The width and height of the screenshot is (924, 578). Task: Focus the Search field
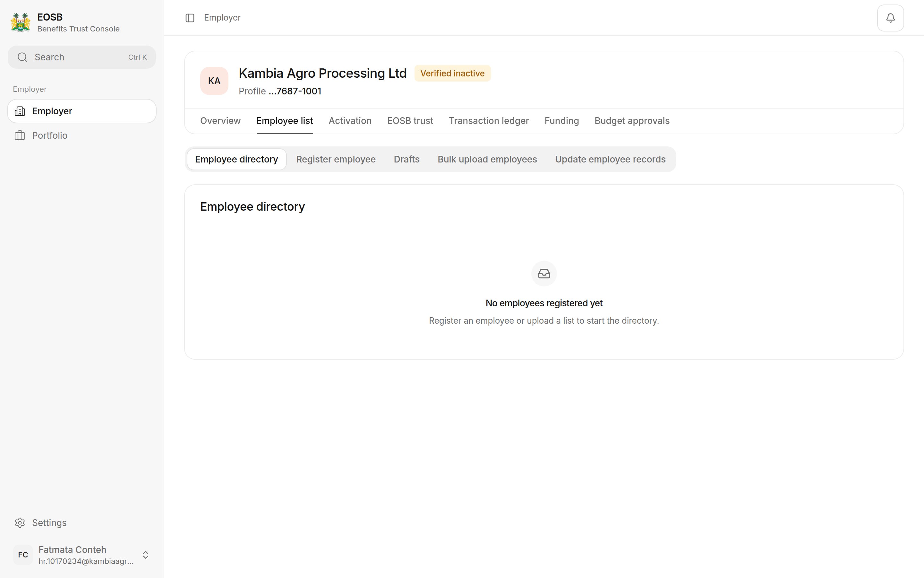click(x=82, y=57)
